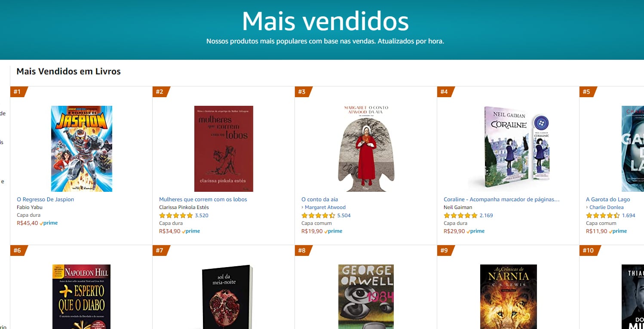The width and height of the screenshot is (644, 329).
Task: Click star rating for O conto da aia
Action: coord(318,215)
